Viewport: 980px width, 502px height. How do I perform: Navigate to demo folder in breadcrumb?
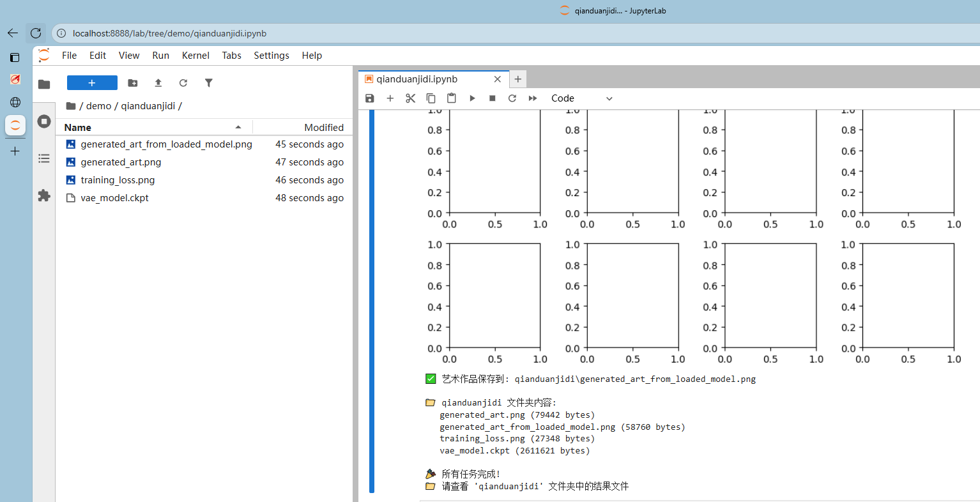98,106
